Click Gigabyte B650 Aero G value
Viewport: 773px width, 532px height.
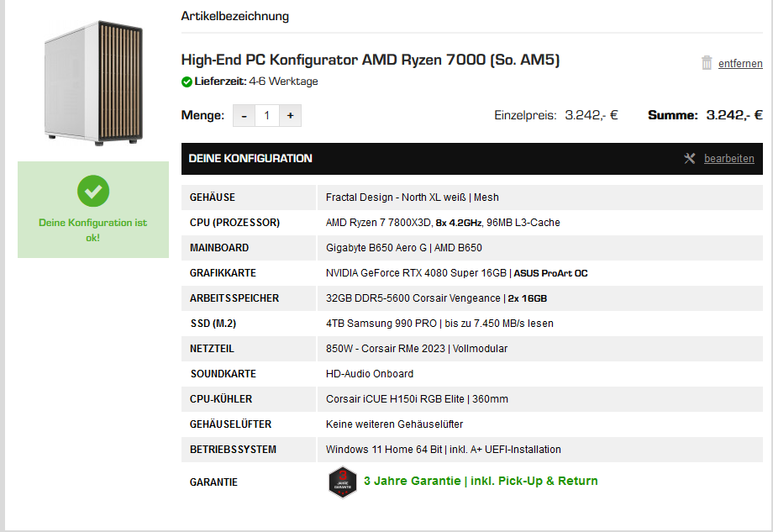[x=404, y=248]
